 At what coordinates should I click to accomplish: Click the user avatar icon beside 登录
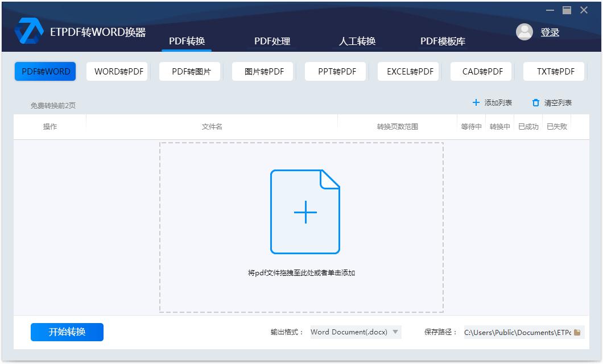point(524,32)
